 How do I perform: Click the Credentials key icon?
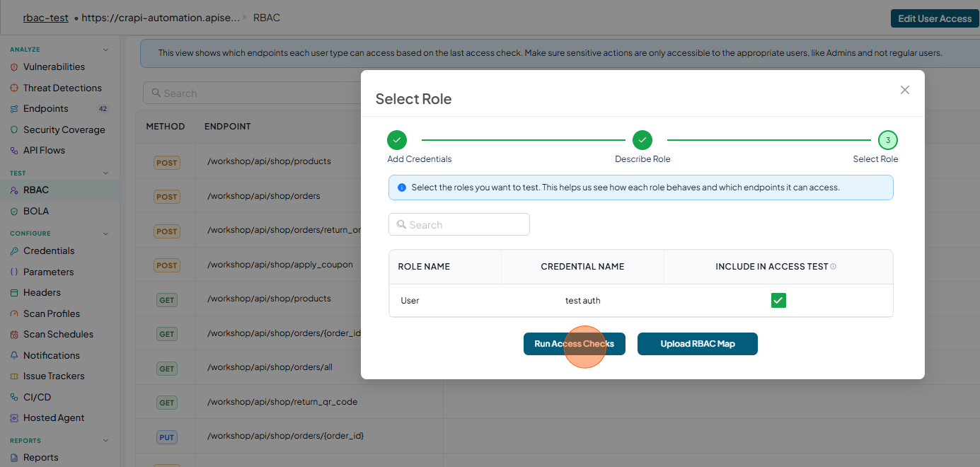[14, 251]
